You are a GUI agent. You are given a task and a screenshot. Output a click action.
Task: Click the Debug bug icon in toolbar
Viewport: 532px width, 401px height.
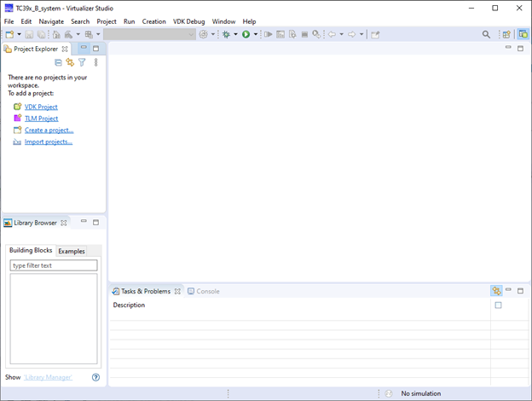tap(226, 35)
